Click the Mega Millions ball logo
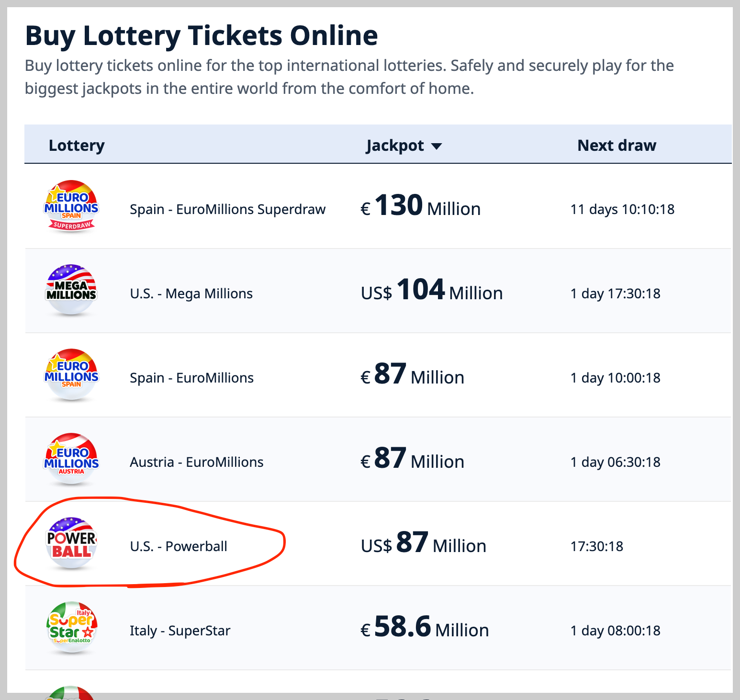Viewport: 740px width, 700px height. (71, 290)
